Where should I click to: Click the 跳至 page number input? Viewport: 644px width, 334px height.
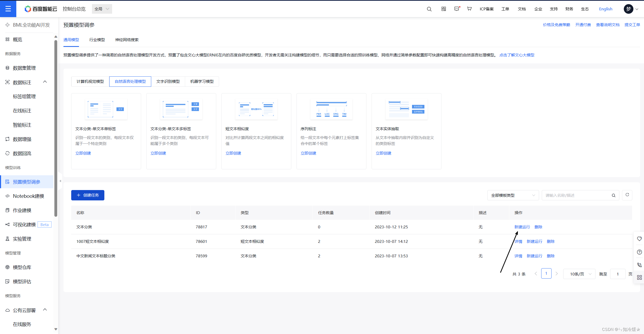click(x=618, y=274)
